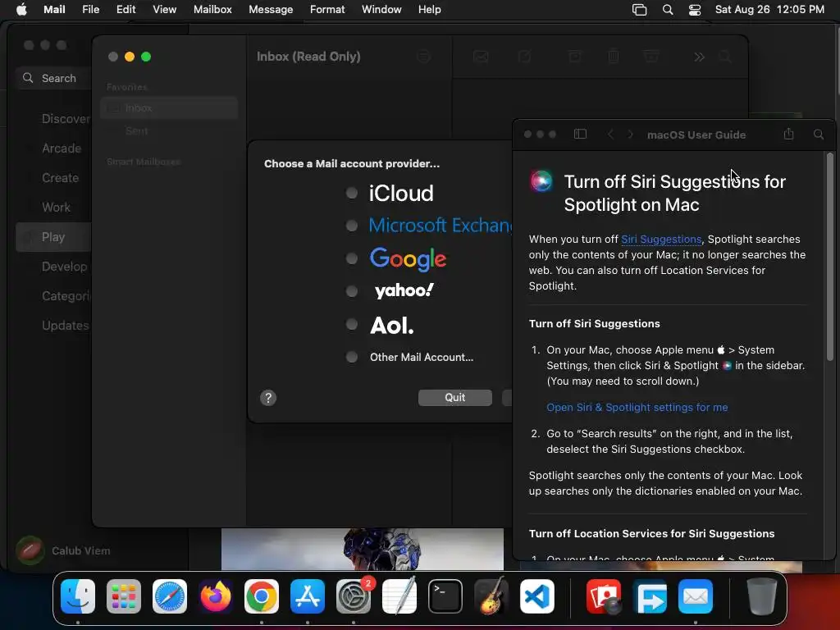Click the Junk icon in Mail toolbar

click(x=651, y=57)
